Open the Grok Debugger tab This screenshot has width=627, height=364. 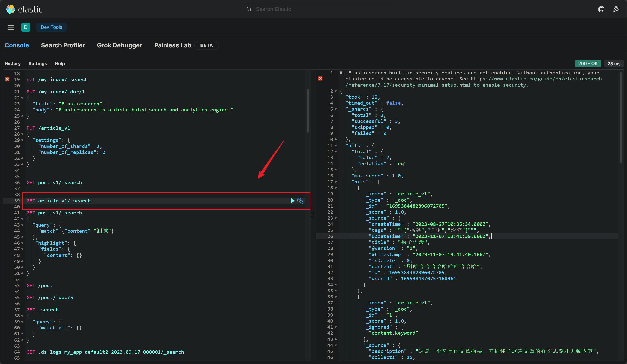coord(120,45)
